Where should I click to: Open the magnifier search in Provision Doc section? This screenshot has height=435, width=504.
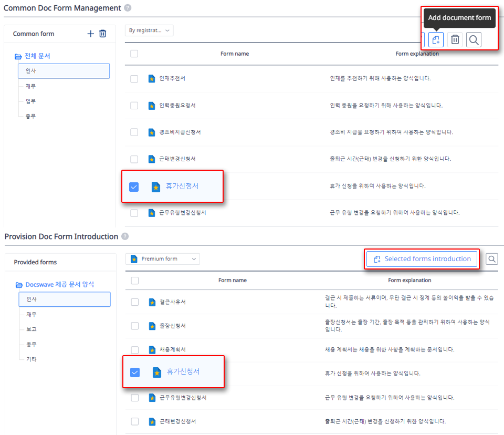tap(492, 258)
